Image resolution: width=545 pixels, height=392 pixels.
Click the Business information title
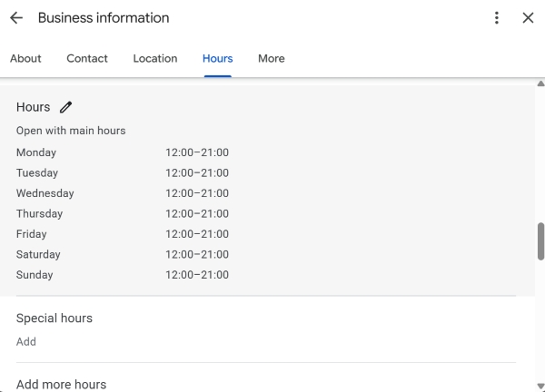pos(104,18)
